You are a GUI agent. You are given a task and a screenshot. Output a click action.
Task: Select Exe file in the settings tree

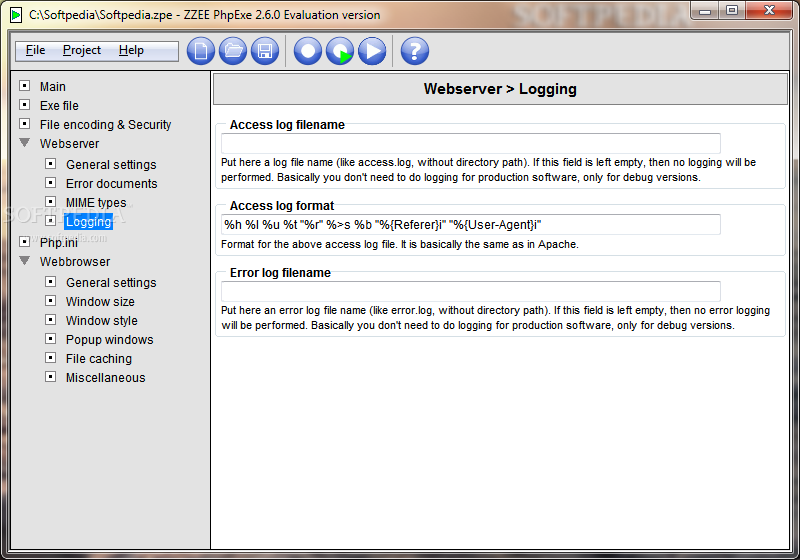click(59, 106)
